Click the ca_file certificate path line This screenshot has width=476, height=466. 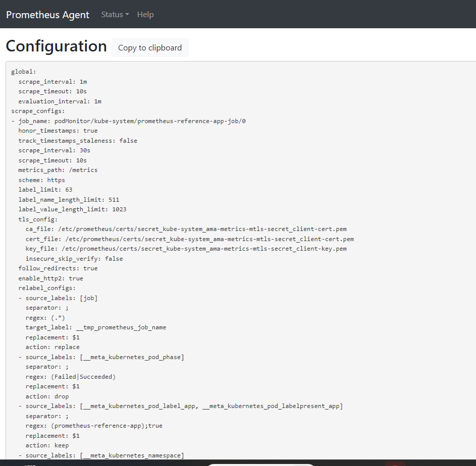click(x=186, y=229)
